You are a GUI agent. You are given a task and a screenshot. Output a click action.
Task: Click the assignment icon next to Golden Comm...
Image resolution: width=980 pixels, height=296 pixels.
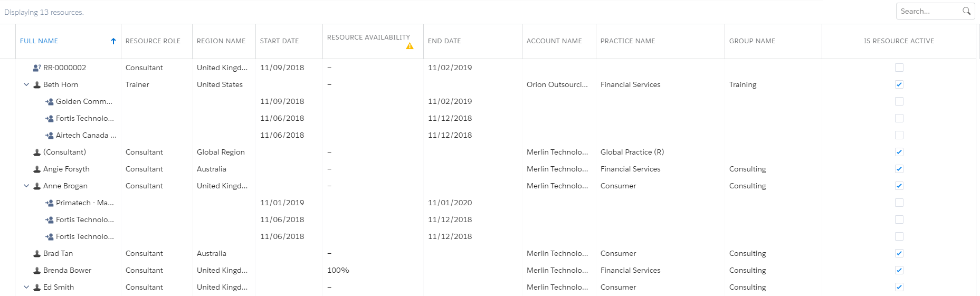pos(50,101)
